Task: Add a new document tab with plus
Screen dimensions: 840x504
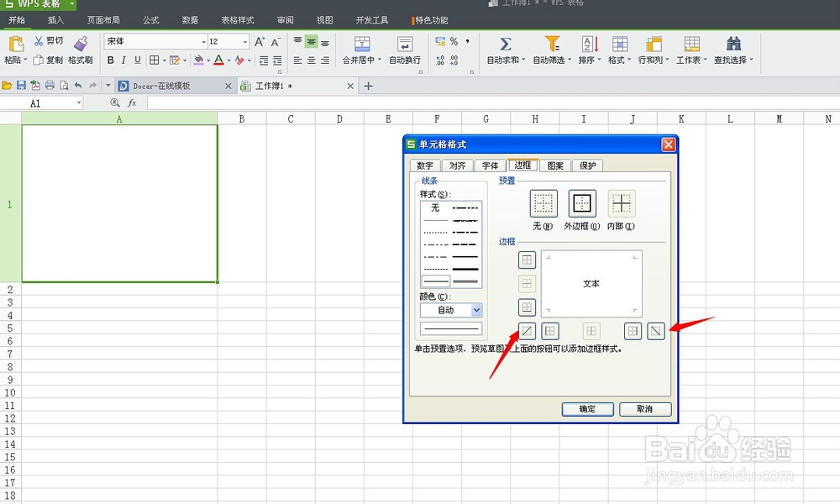Action: click(x=368, y=86)
